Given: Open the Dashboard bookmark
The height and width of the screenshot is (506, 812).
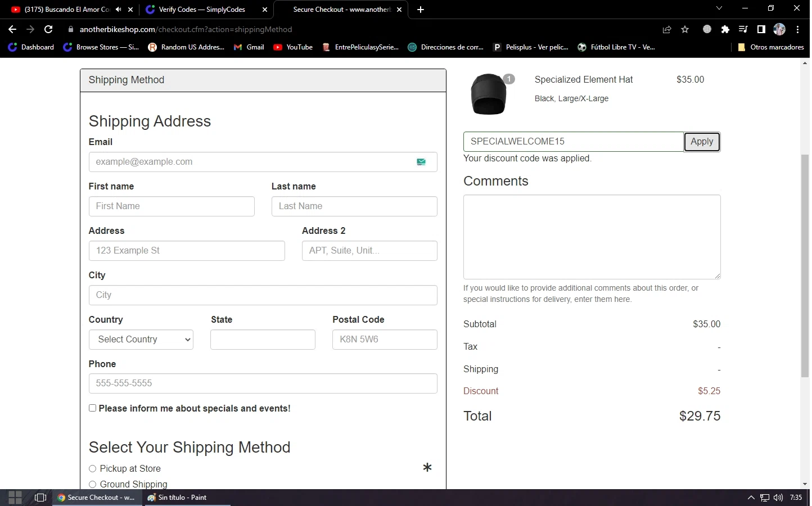Looking at the screenshot, I should pos(31,47).
